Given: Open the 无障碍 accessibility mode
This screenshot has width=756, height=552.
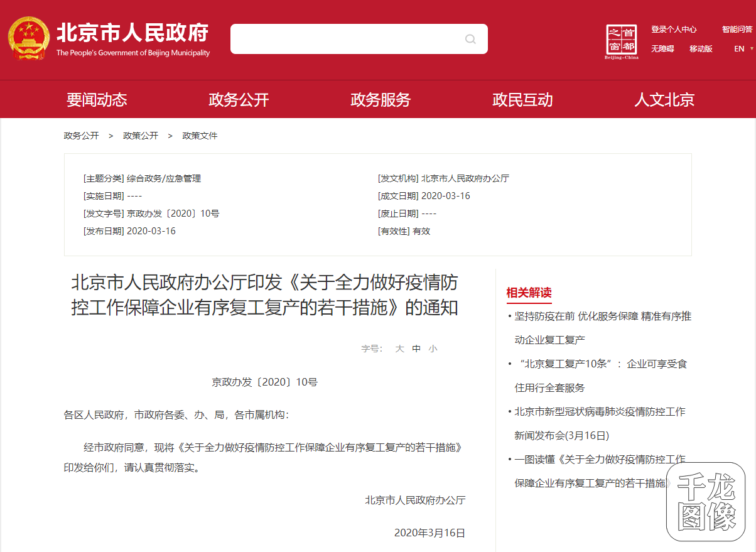Looking at the screenshot, I should pos(662,48).
